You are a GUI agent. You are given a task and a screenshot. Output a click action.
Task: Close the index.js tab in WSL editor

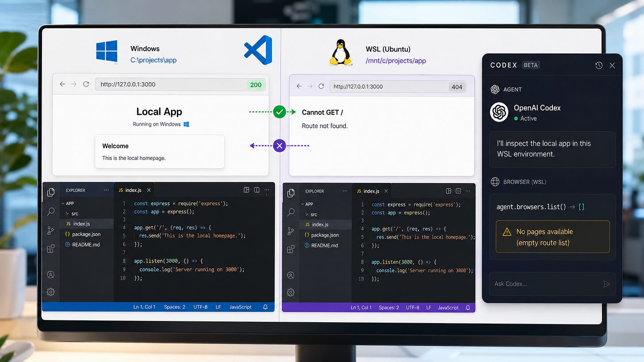click(386, 191)
